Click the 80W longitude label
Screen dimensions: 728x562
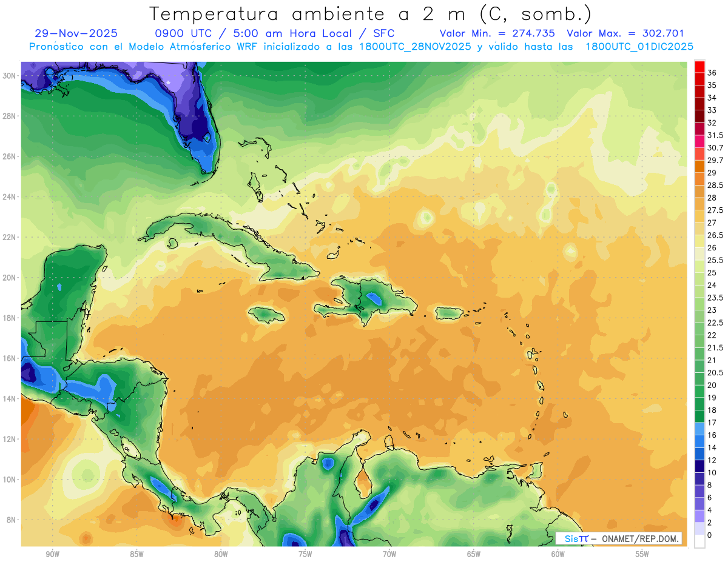(x=221, y=554)
